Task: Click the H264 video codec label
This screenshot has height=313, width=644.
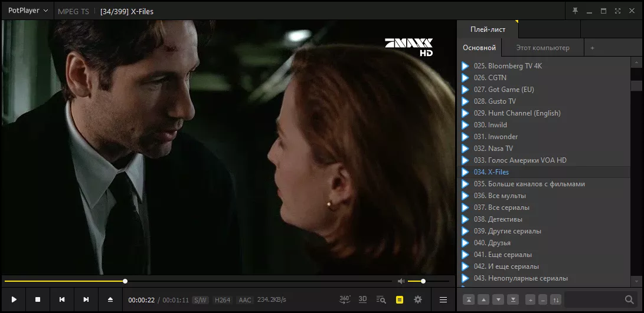Action: coord(223,300)
